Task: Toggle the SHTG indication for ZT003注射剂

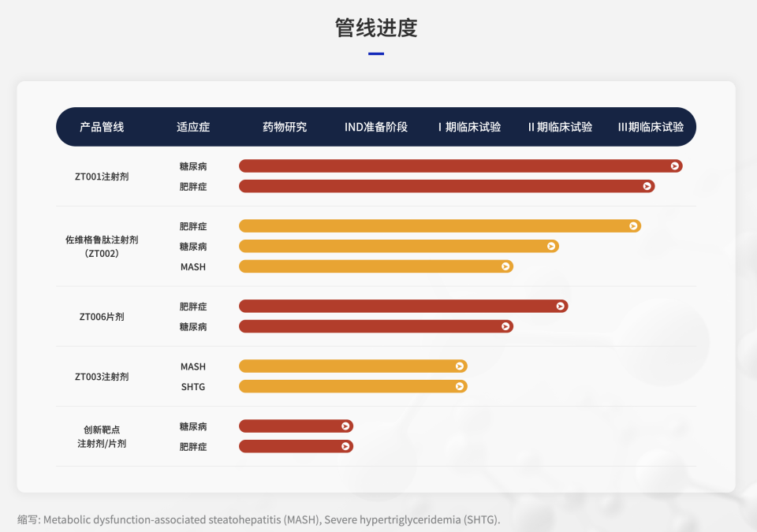Action: point(195,386)
